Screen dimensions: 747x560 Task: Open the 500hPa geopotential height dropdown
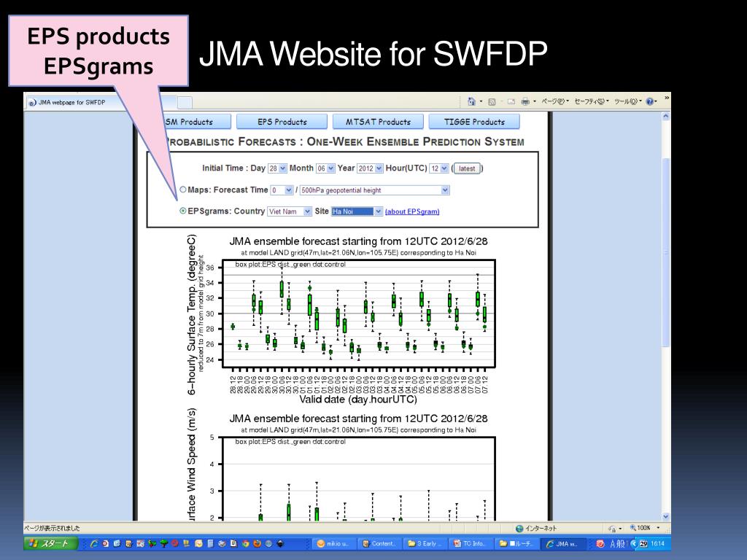374,190
